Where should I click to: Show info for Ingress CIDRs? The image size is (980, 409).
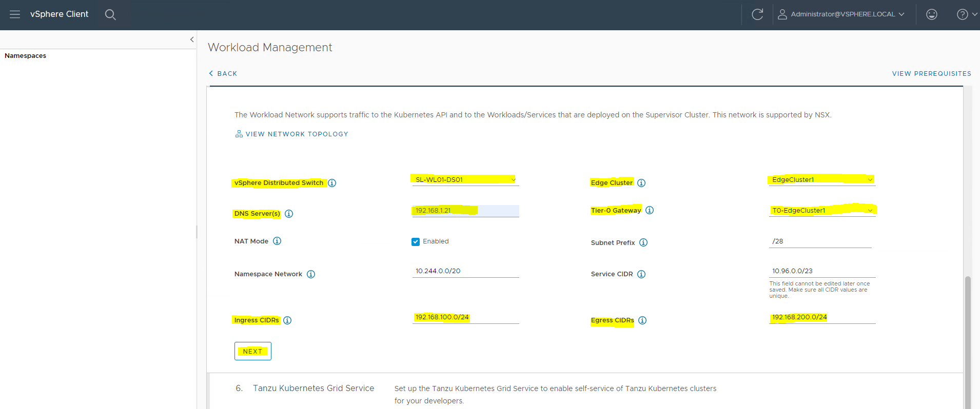[287, 320]
